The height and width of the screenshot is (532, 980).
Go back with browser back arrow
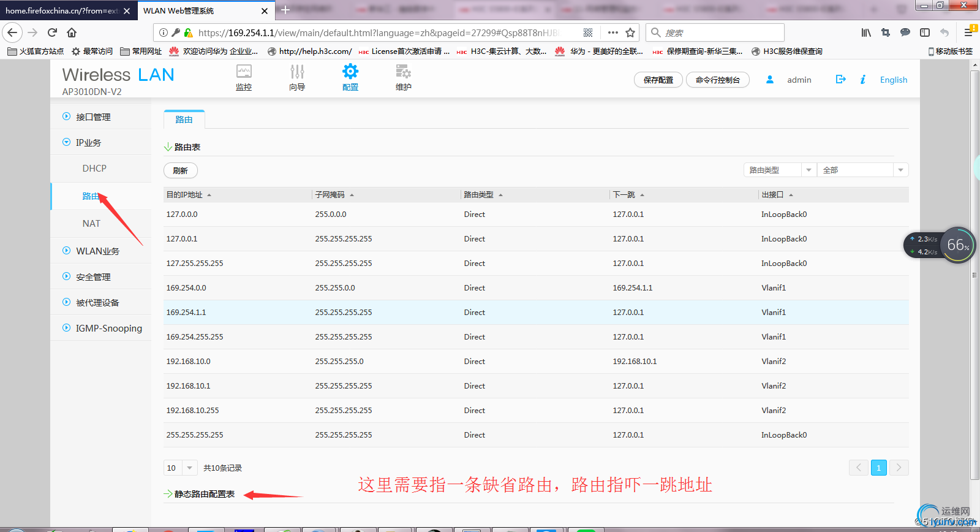coord(12,32)
